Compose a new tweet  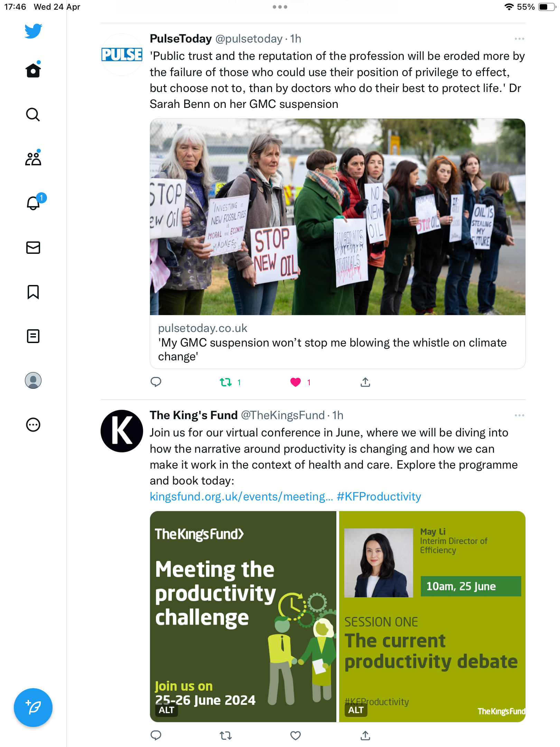tap(33, 708)
